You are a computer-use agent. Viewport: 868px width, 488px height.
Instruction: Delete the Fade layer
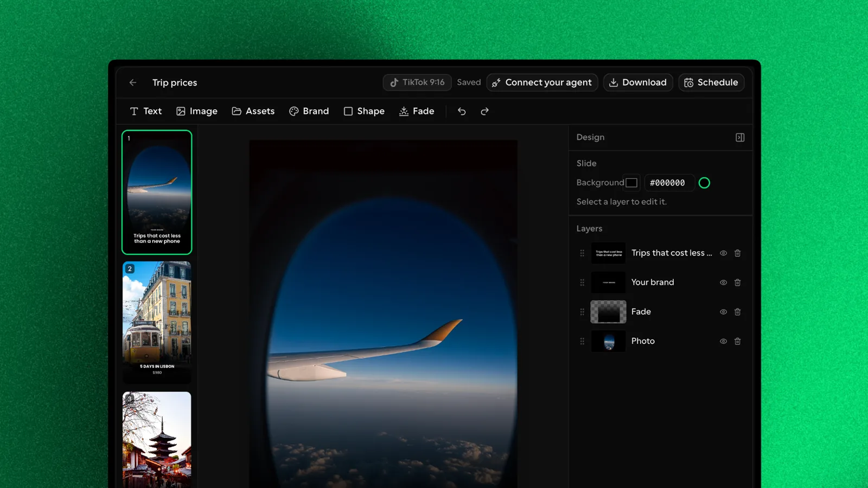click(x=738, y=312)
